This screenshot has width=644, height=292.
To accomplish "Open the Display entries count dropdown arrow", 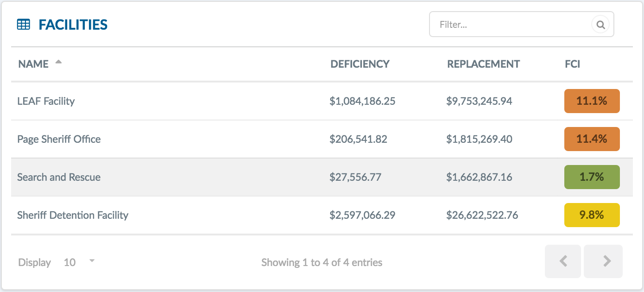I will pyautogui.click(x=92, y=261).
